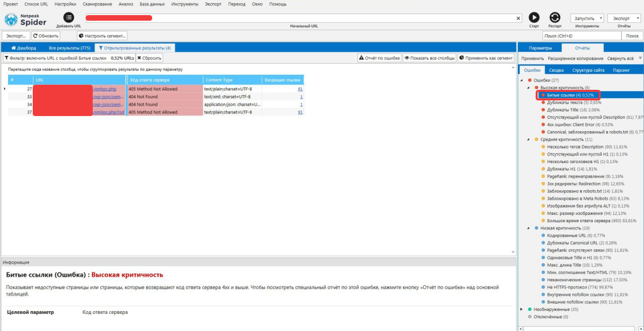The width and height of the screenshot is (644, 331).
Task: Sort by Content-Type column header
Action: click(x=232, y=80)
